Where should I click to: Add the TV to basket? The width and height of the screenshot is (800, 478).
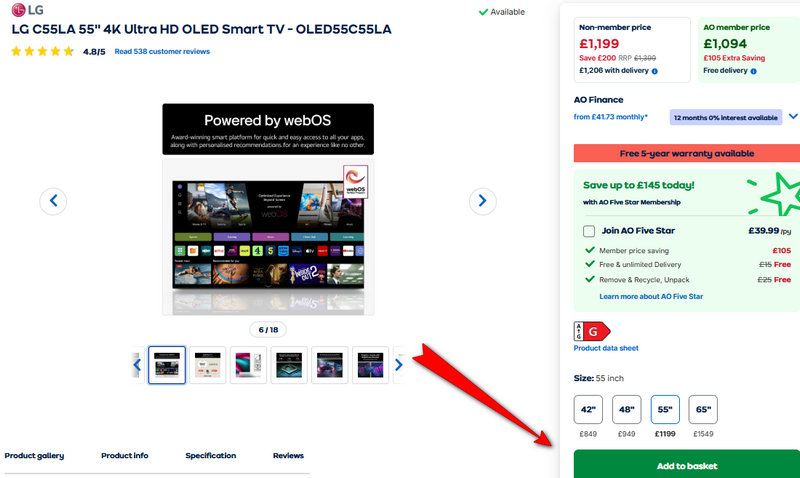[687, 465]
